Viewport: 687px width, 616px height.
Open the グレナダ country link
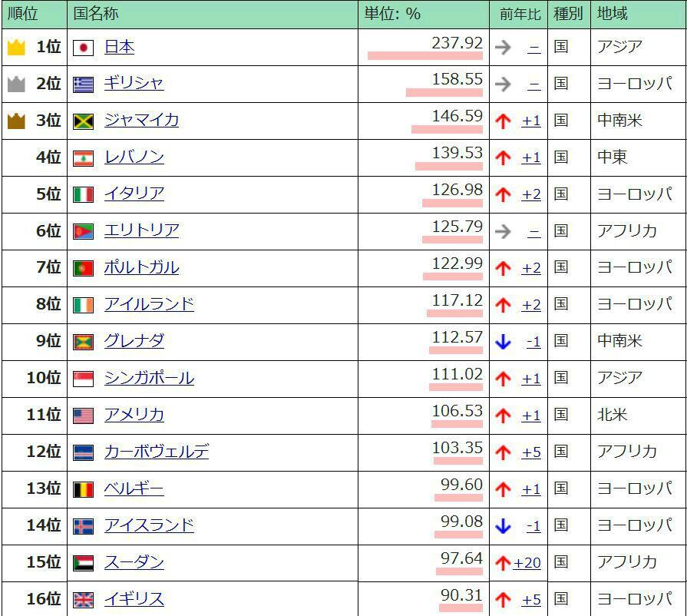134,342
